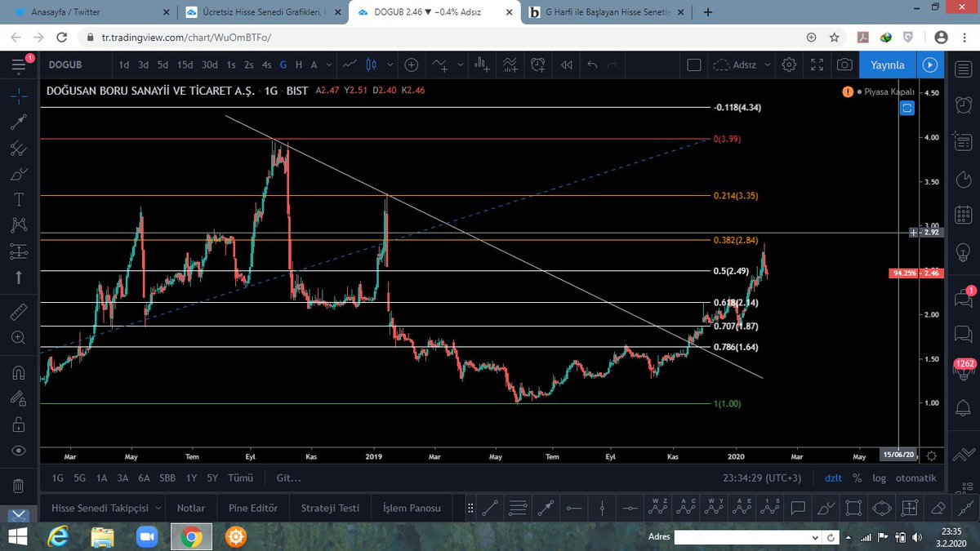
Task: Take a chart snapshot with camera
Action: [x=845, y=64]
